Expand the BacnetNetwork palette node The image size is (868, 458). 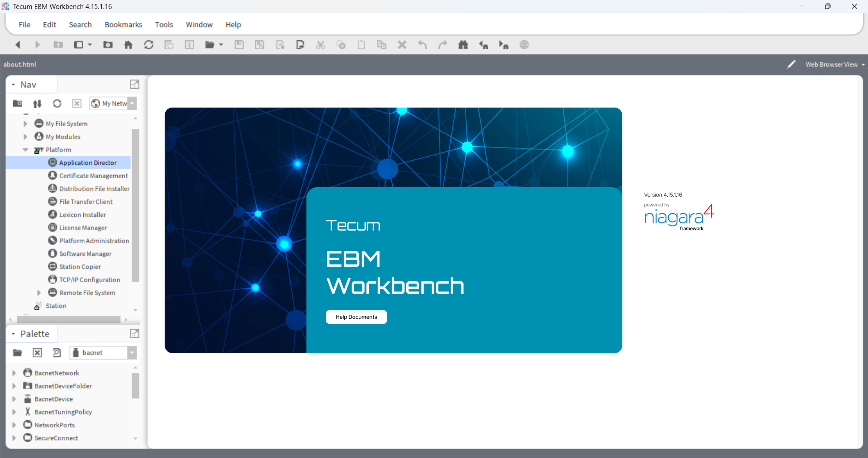[x=14, y=373]
